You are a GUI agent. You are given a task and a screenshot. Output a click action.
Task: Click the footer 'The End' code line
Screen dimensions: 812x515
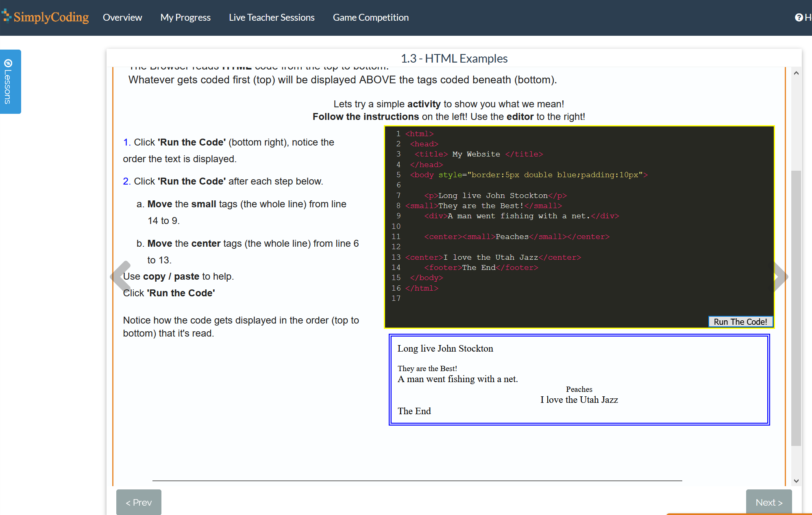[481, 267]
